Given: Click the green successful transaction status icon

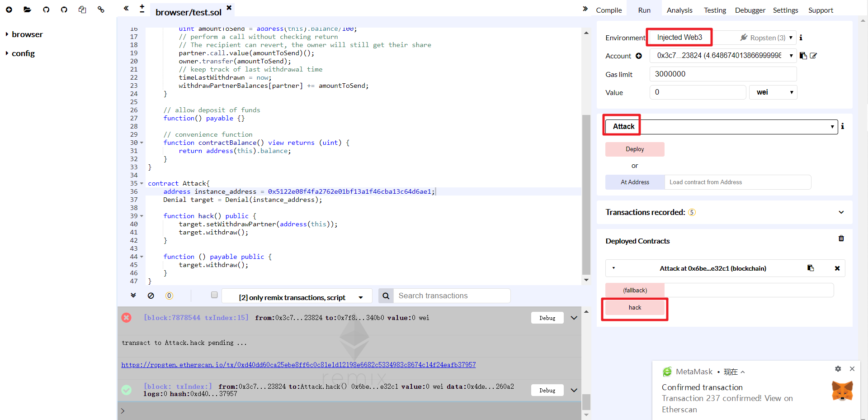Looking at the screenshot, I should 127,390.
